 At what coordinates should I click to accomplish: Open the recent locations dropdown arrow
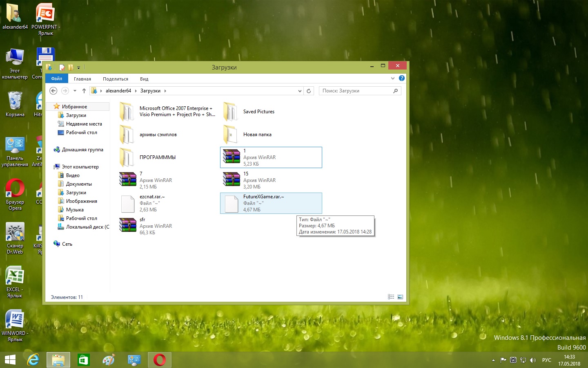[x=75, y=91]
